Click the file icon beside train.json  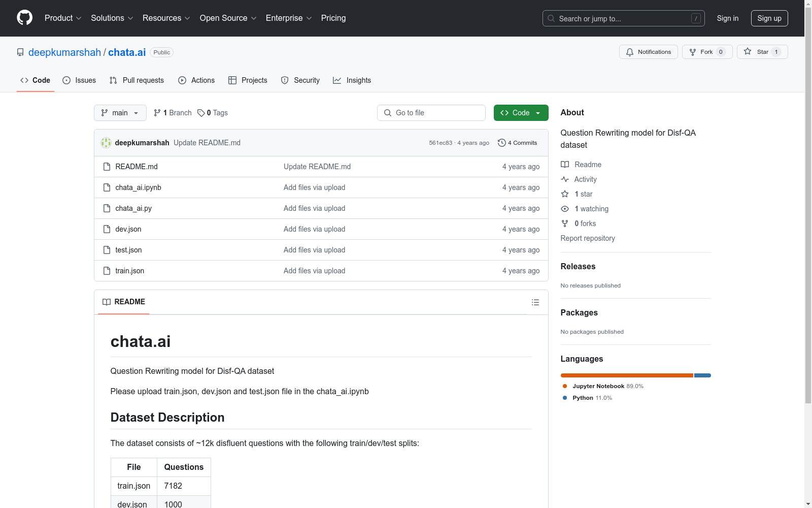(x=107, y=271)
